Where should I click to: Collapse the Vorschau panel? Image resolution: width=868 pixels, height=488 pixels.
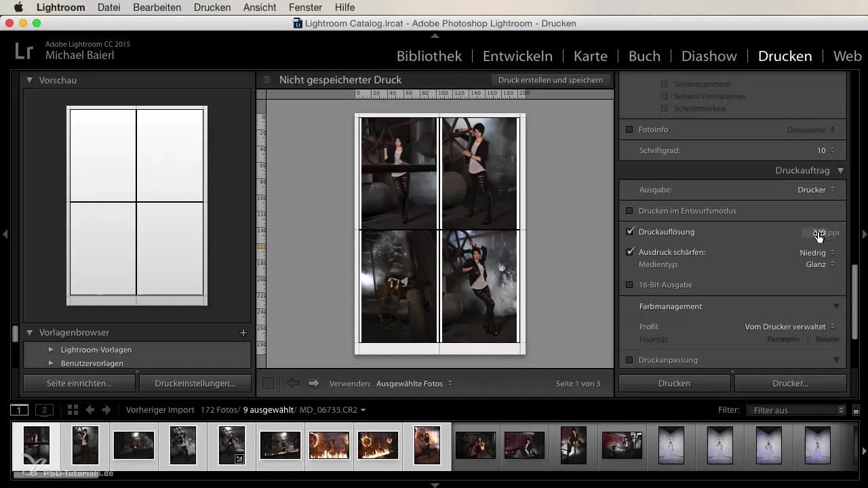(x=30, y=80)
